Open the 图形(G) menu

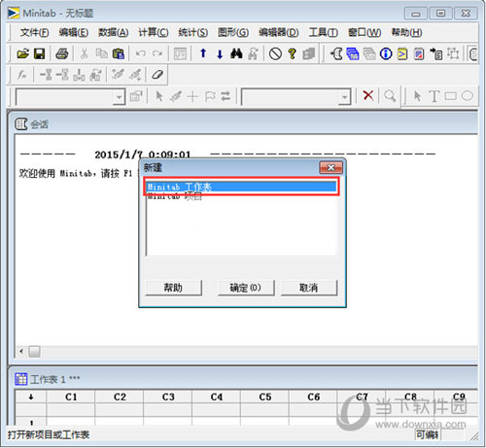(233, 32)
